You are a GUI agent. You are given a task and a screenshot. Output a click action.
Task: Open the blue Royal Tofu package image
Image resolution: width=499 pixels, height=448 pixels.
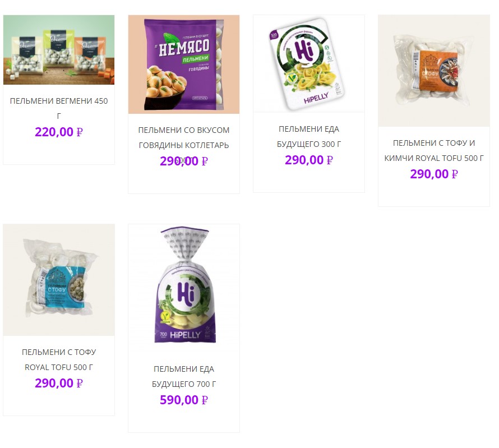tap(59, 280)
